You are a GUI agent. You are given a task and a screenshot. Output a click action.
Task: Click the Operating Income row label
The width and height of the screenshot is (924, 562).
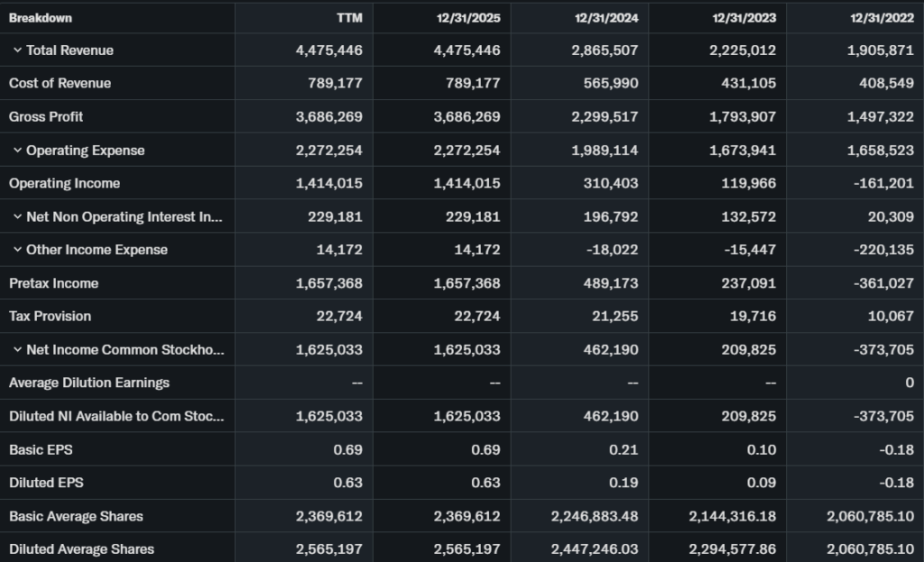click(64, 184)
